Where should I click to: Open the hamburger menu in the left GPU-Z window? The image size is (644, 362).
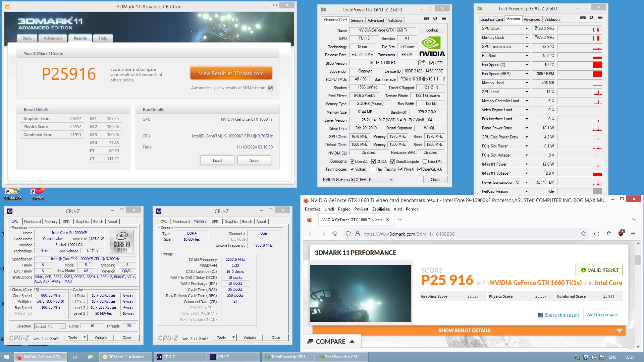(x=444, y=19)
